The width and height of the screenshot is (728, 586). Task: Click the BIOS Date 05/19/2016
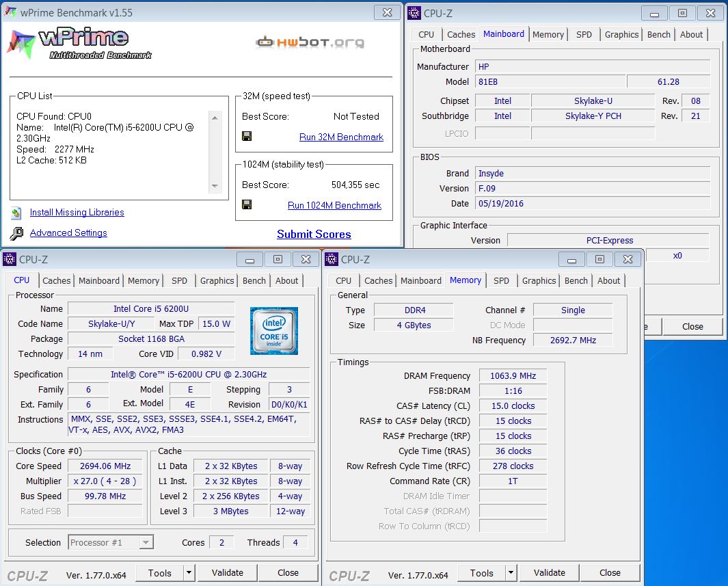click(593, 203)
